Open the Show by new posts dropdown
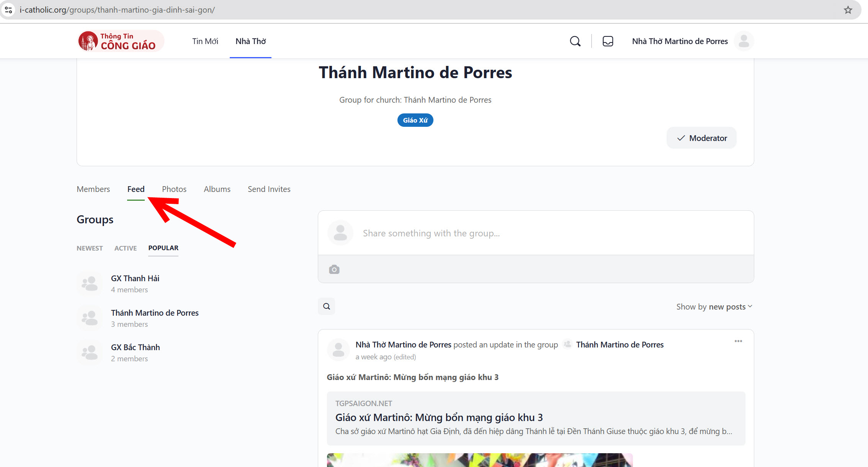 point(714,306)
